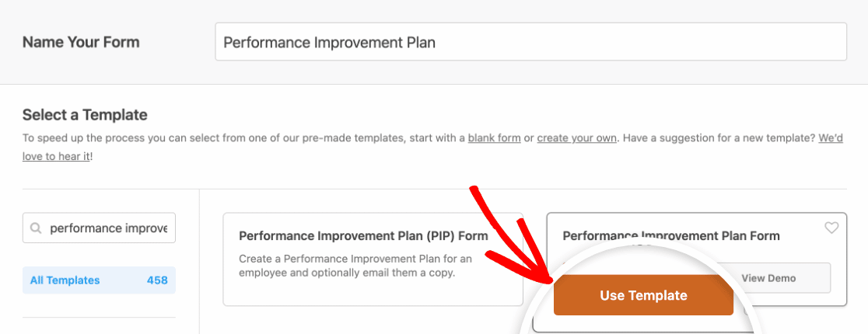Image resolution: width=868 pixels, height=334 pixels.
Task: Click the Performance Improvement Plan Form title
Action: click(671, 236)
